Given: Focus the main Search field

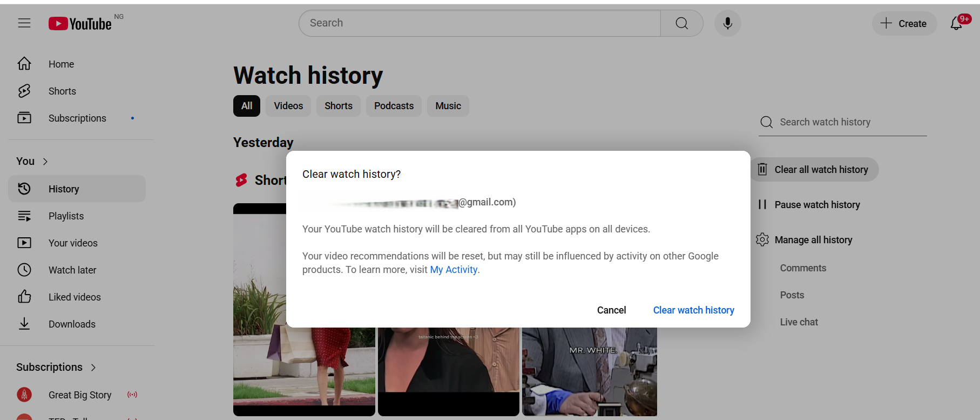Looking at the screenshot, I should point(479,23).
